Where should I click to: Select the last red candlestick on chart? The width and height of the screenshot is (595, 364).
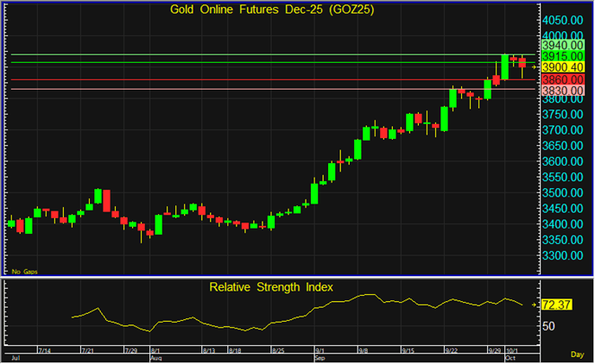522,61
